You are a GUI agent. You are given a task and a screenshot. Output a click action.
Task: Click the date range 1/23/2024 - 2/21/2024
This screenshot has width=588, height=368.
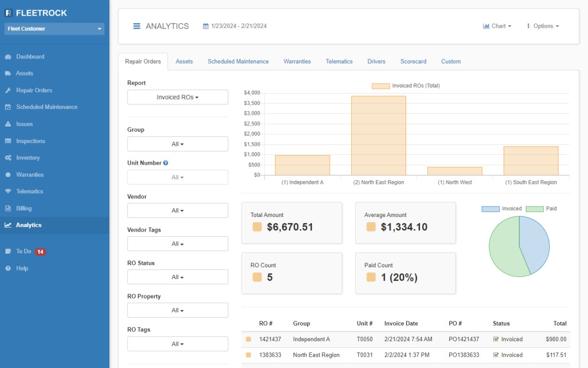(x=235, y=26)
